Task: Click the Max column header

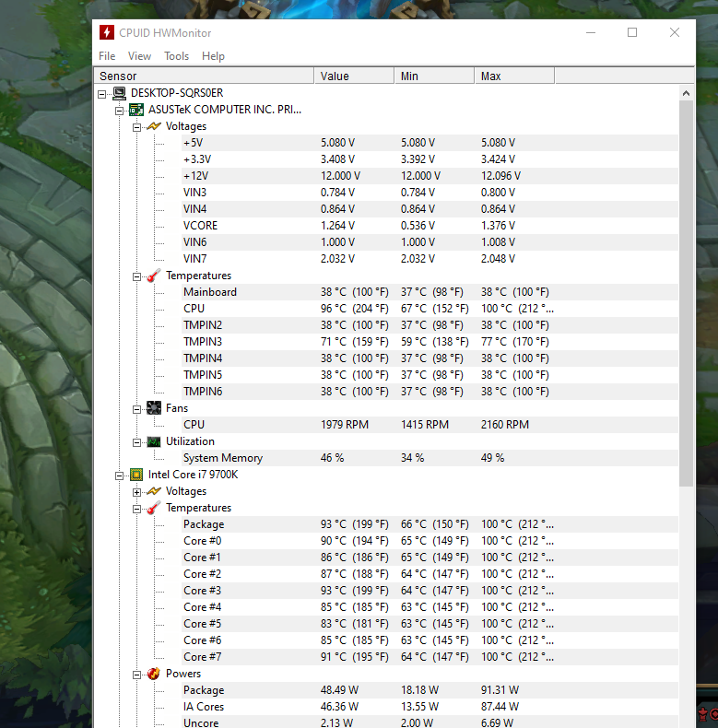Action: [x=514, y=76]
